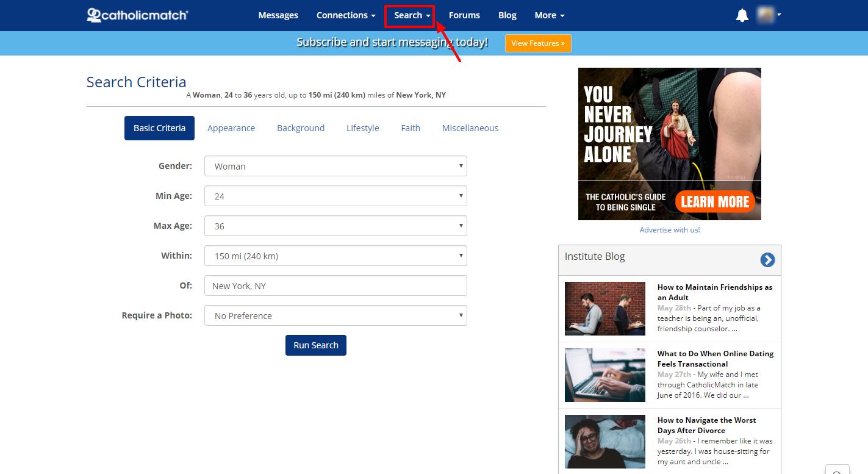
Task: Switch to the Lifestyle tab
Action: click(363, 128)
